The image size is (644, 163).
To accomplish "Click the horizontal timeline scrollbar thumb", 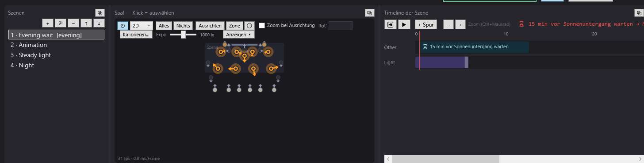I will (445, 159).
